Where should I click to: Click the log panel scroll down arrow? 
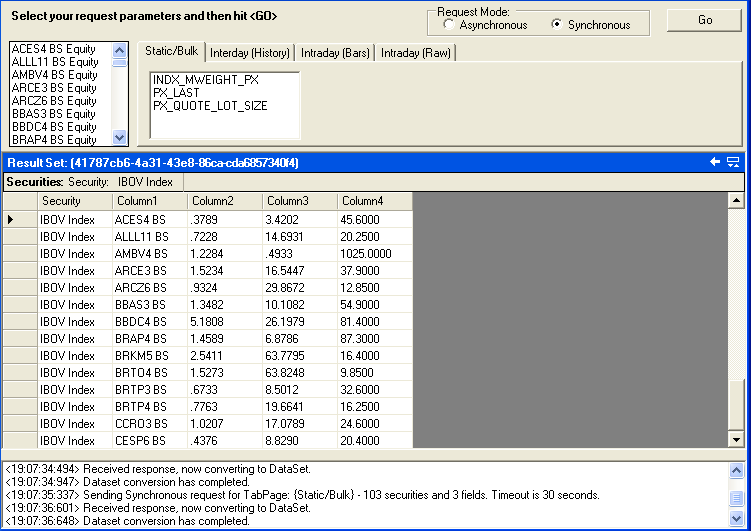pyautogui.click(x=736, y=518)
